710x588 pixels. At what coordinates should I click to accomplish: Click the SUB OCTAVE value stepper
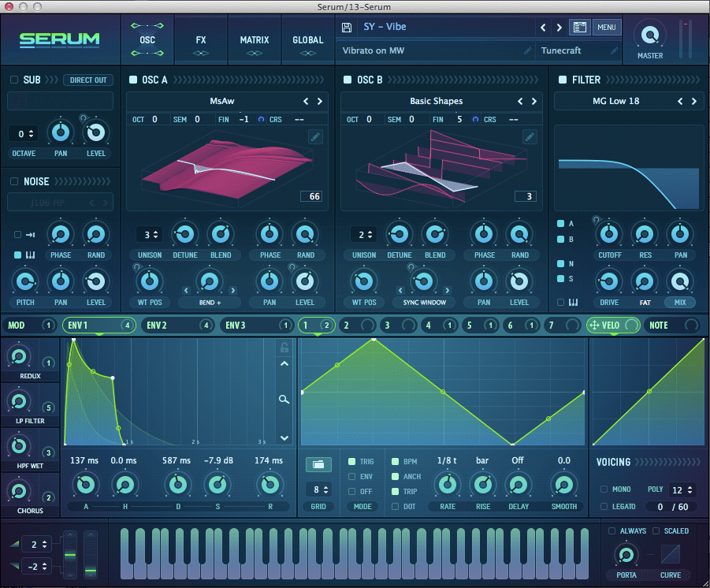tap(24, 134)
